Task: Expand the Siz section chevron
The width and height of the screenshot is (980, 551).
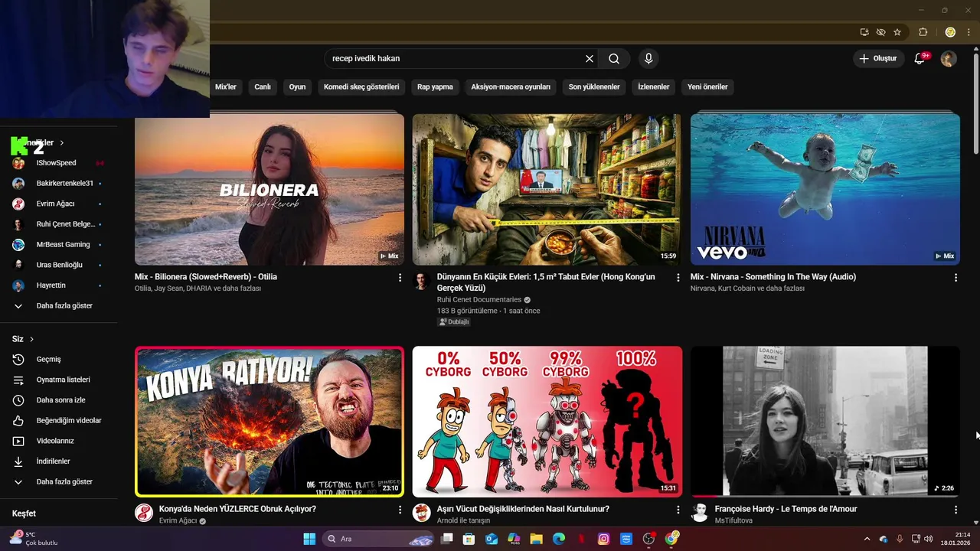Action: [x=31, y=339]
